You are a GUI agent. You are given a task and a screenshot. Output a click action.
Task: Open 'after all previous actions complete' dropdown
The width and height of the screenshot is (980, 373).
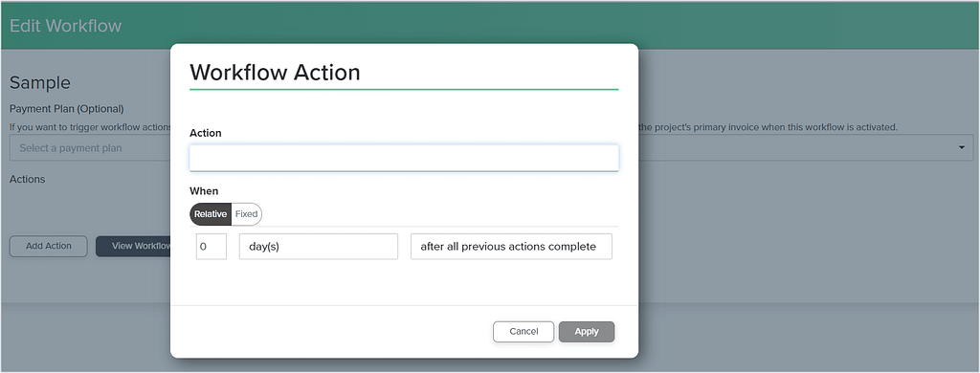coord(511,246)
